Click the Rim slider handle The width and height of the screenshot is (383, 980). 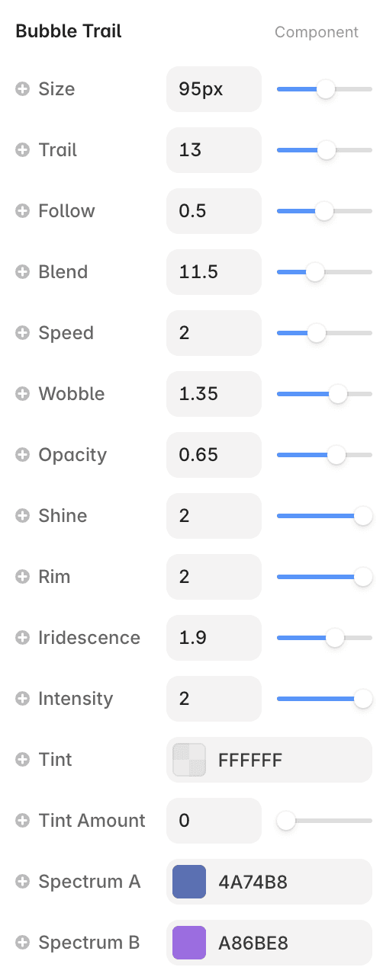coord(363,577)
